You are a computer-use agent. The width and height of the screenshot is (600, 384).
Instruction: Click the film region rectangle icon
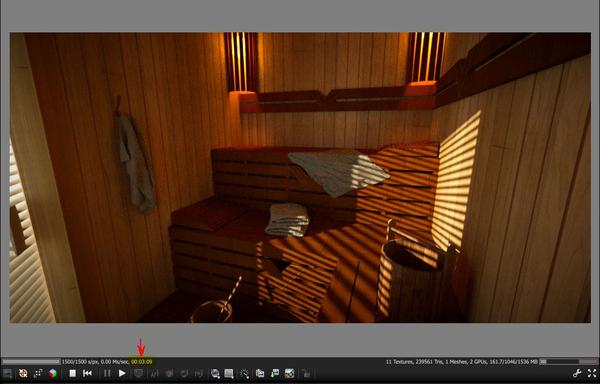pos(229,373)
